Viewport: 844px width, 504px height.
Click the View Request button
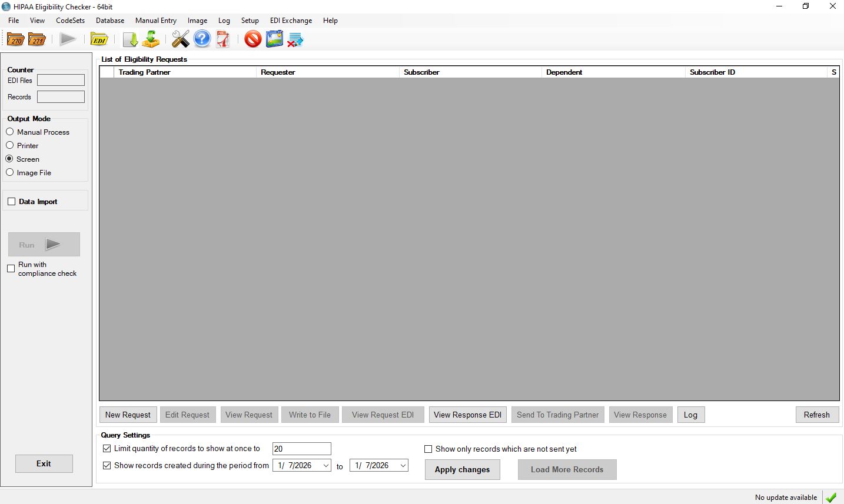point(249,415)
